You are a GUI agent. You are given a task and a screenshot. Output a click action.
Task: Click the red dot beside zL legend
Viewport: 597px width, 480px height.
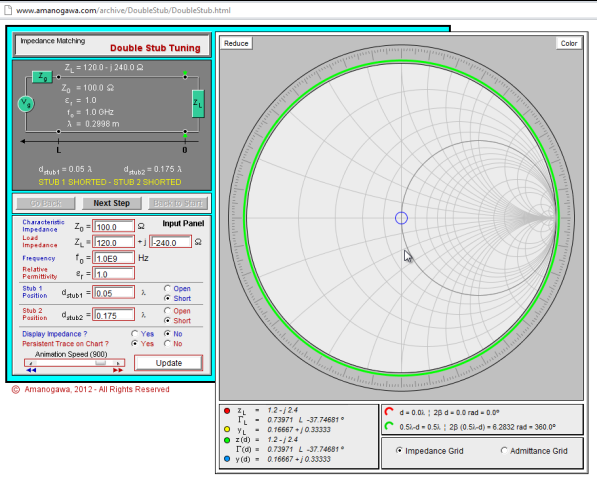tap(227, 411)
